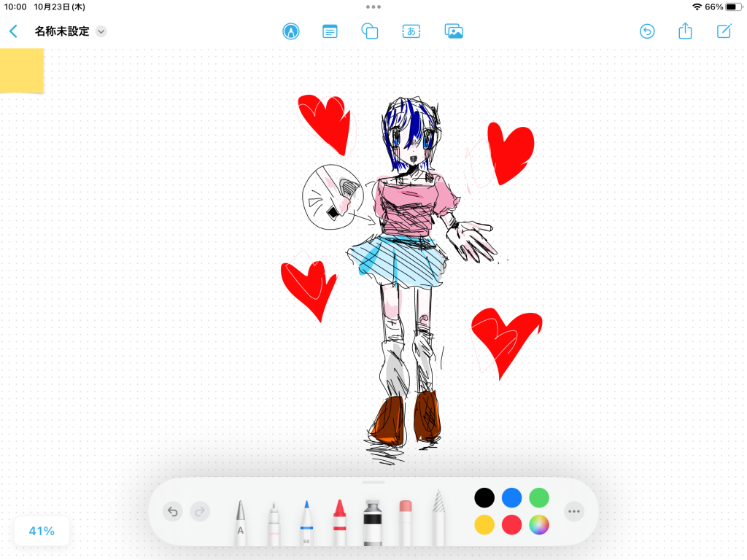Expand the dropdown next to 名称未設定
The width and height of the screenshot is (747, 560).
pos(101,31)
